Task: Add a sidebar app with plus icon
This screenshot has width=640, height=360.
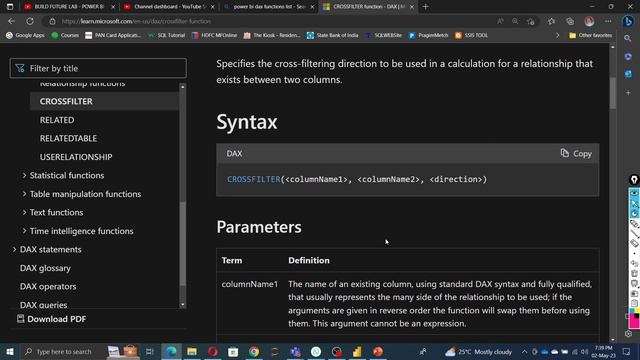Action: [628, 93]
